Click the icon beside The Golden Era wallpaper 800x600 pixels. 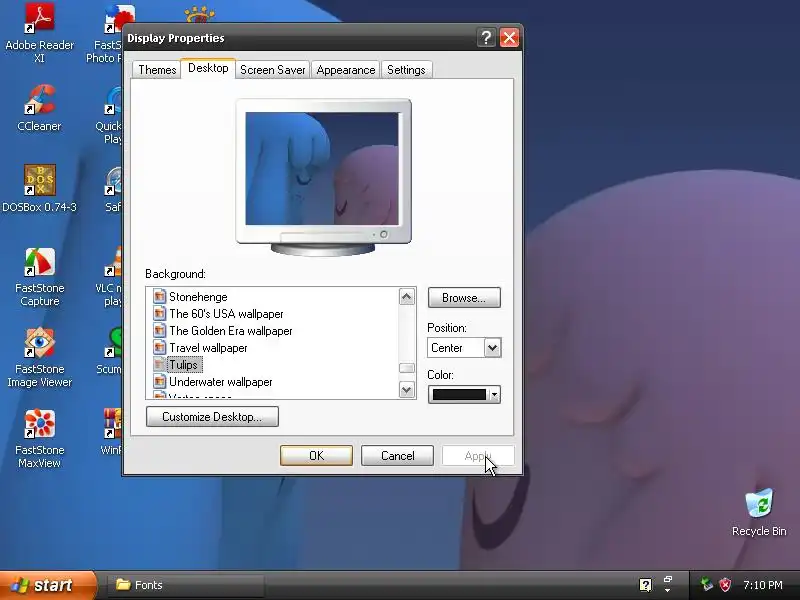pos(160,331)
